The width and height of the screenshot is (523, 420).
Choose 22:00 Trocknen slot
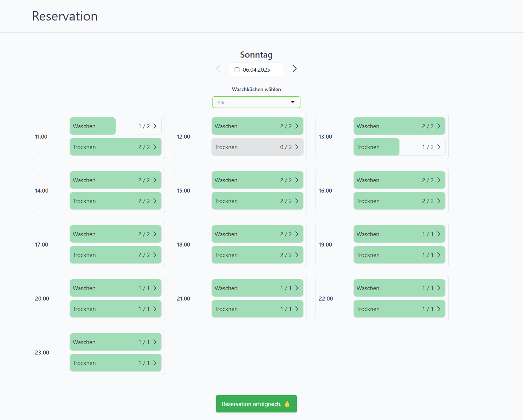399,309
